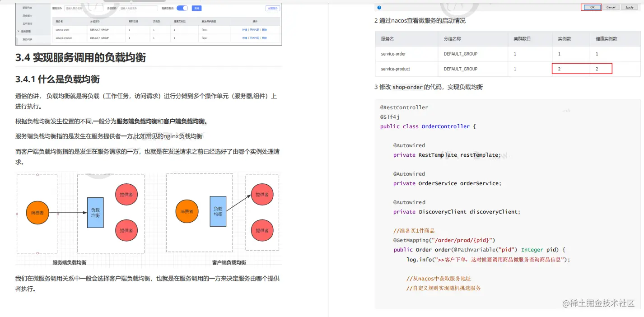Viewport: 644px width, 317px height.
Task: Open 监听查询 from the sidebar
Action: click(27, 23)
